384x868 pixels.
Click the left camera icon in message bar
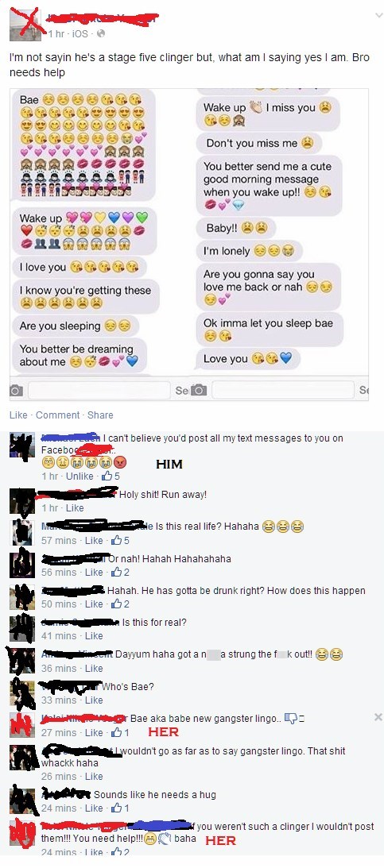coord(17,390)
